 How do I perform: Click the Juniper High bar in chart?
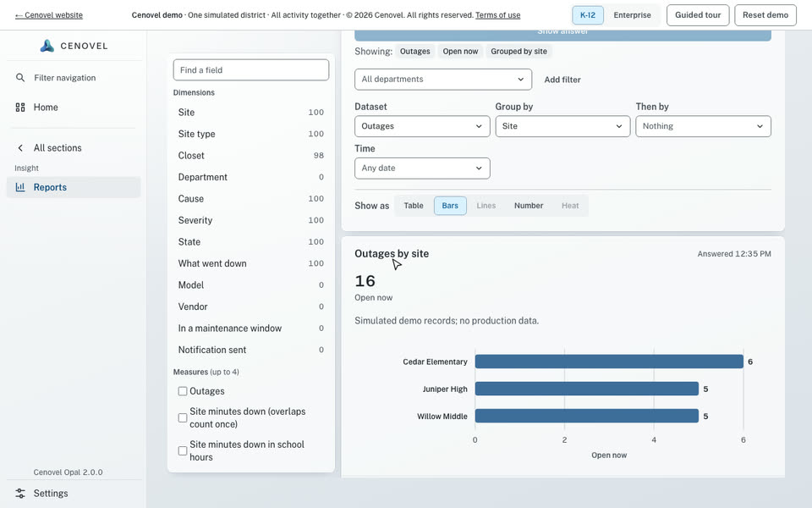click(587, 389)
